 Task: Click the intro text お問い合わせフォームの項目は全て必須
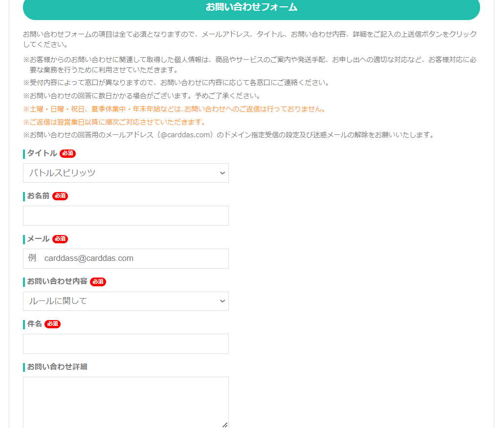tap(250, 39)
